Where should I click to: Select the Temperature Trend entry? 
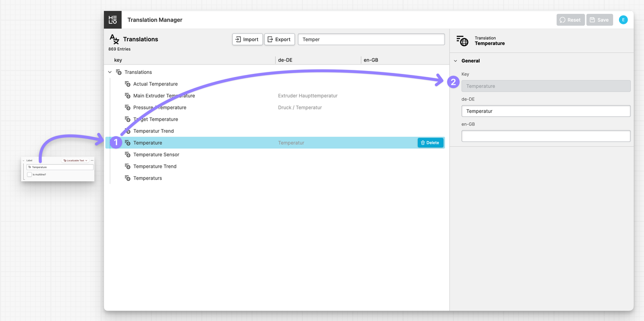point(155,166)
